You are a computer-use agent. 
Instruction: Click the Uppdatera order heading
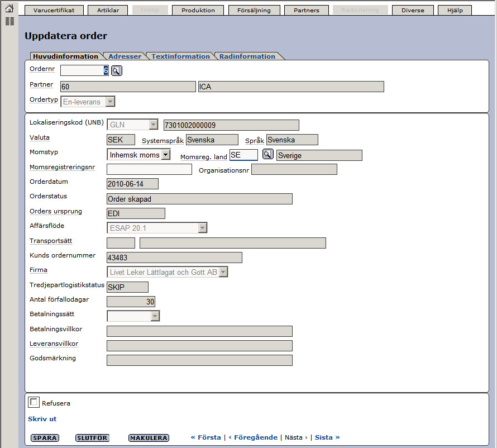tap(66, 36)
